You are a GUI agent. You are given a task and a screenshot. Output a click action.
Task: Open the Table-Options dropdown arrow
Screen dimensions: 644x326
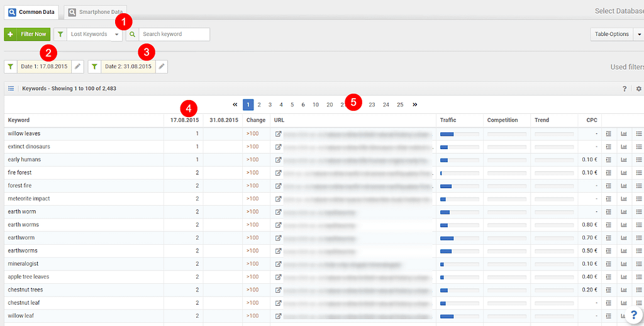tap(639, 34)
